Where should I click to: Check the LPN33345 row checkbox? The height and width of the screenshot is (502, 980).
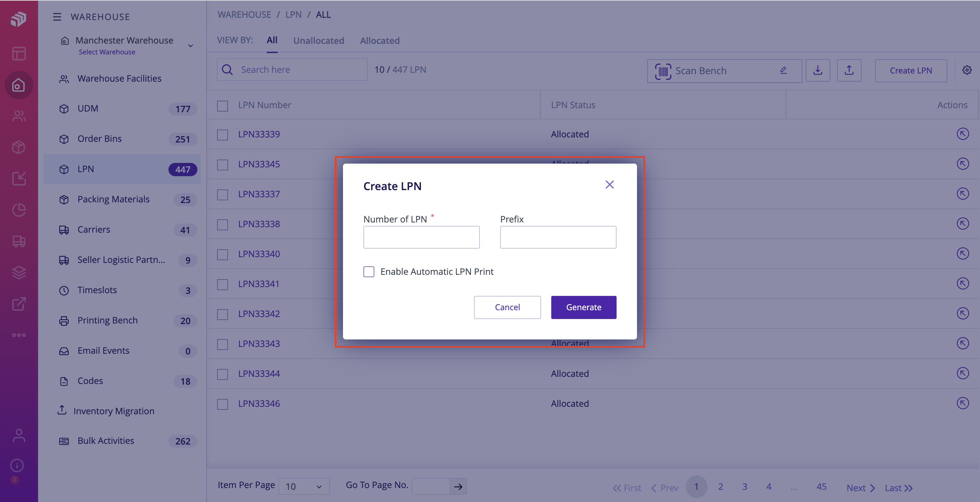click(223, 165)
